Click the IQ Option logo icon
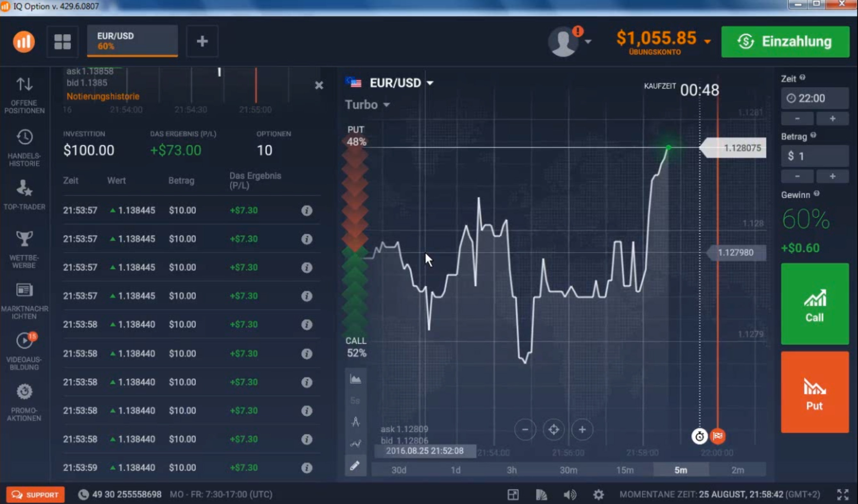 click(x=23, y=42)
